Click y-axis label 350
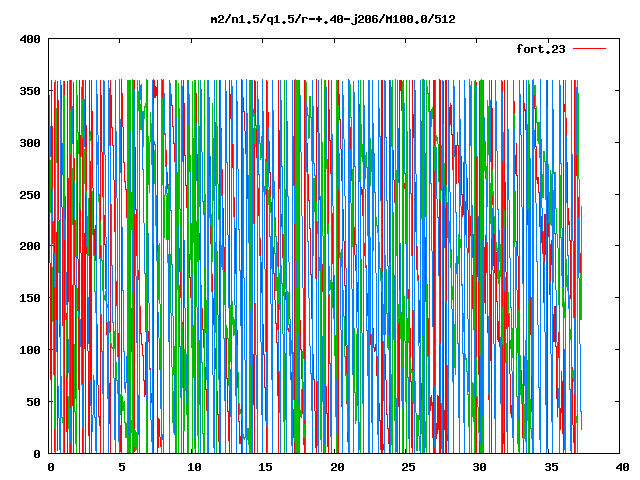 30,91
